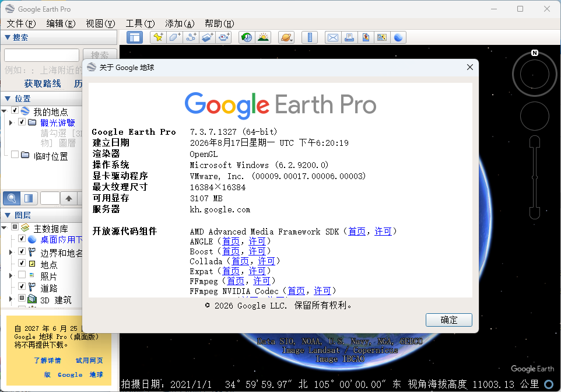Toggle the 觀光遊覽 folder checkbox
561x392 pixels.
[22, 122]
